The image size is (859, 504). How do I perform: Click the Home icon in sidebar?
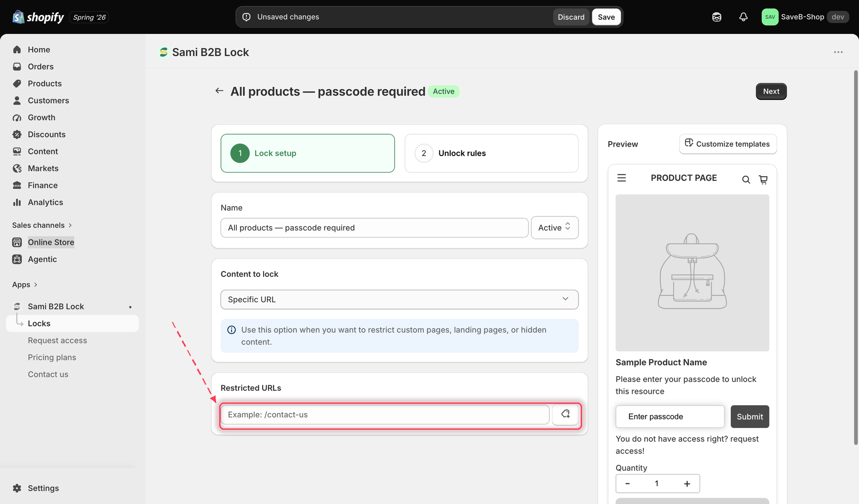[17, 50]
